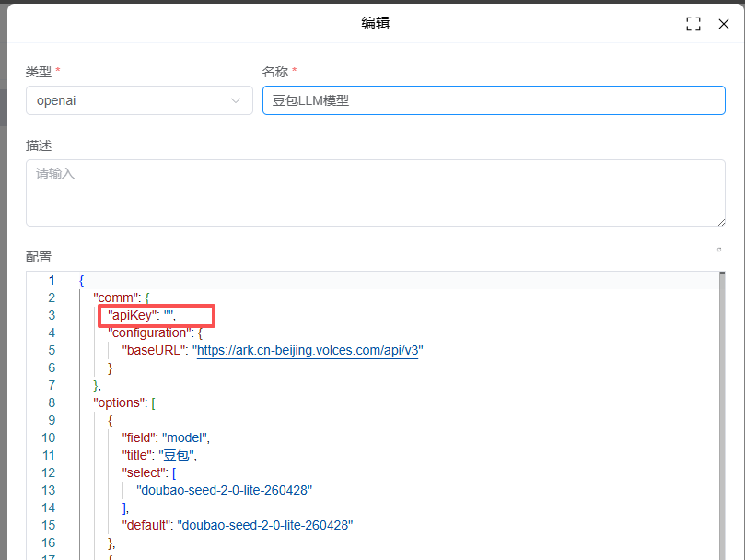Click the model name on line 13
745x560 pixels.
click(x=225, y=490)
